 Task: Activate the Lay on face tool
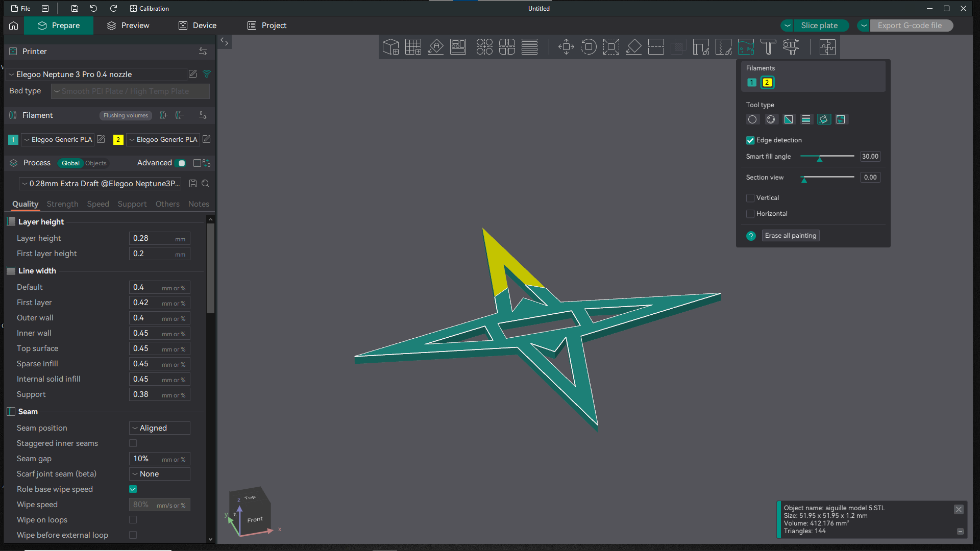point(633,46)
